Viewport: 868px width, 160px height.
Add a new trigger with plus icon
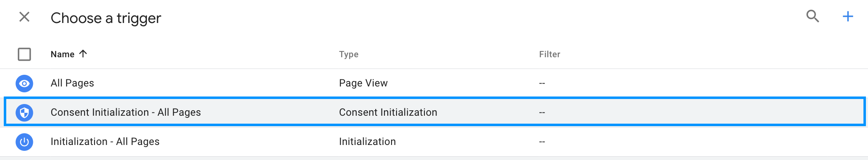tap(848, 16)
